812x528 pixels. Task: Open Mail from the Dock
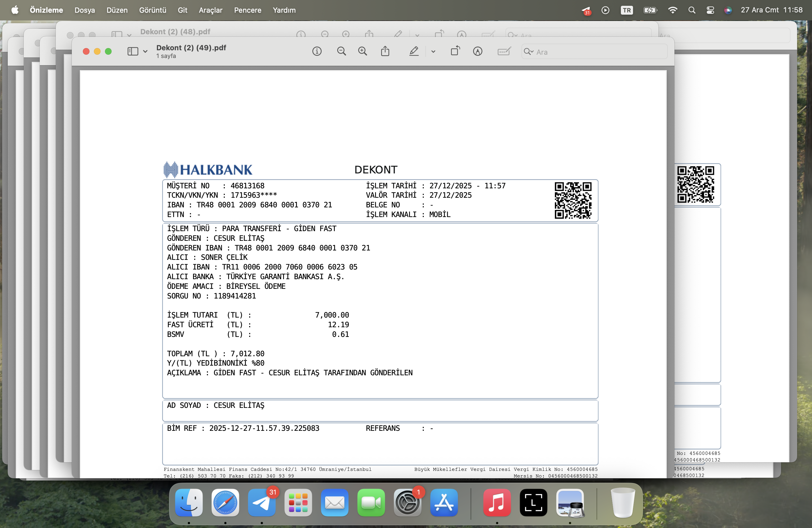pyautogui.click(x=335, y=502)
